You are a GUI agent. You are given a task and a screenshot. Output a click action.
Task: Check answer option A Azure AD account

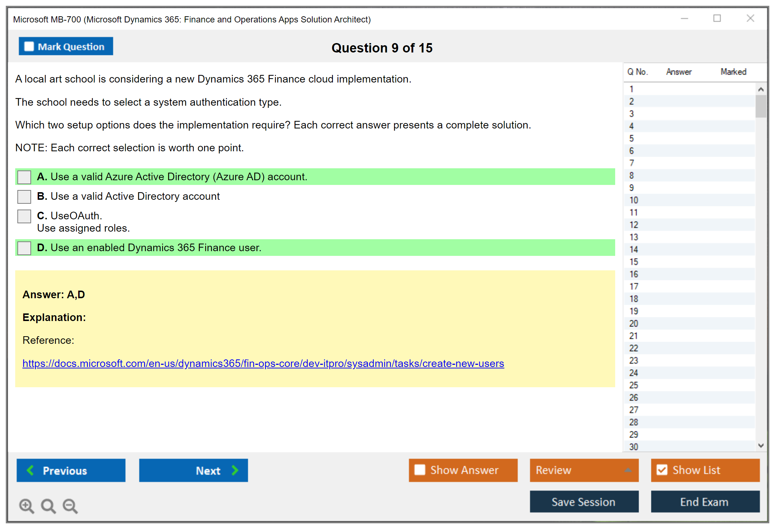[24, 177]
